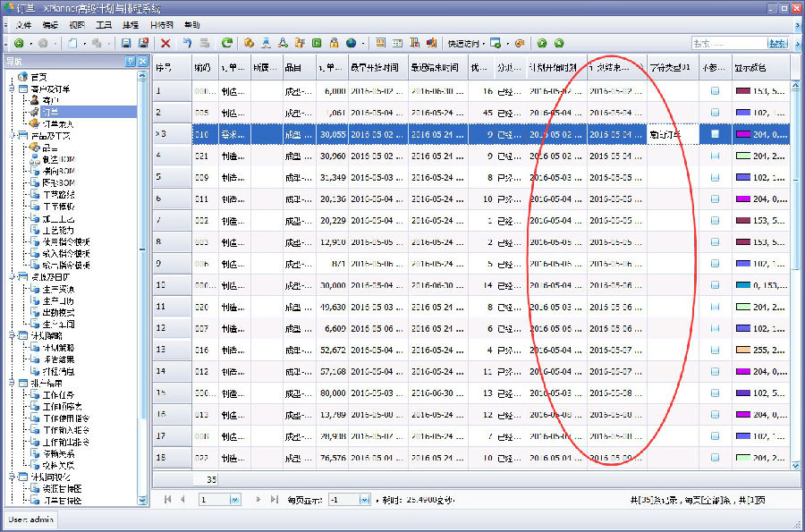Sort by the 最迟结束时间 column header
Screen dimensions: 805x532
(x=438, y=67)
